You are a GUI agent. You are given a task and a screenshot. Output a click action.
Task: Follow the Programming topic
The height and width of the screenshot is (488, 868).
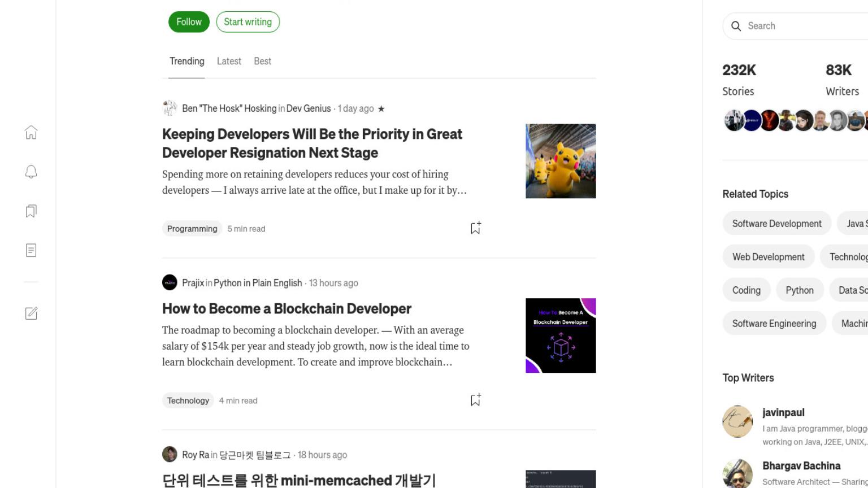click(189, 22)
